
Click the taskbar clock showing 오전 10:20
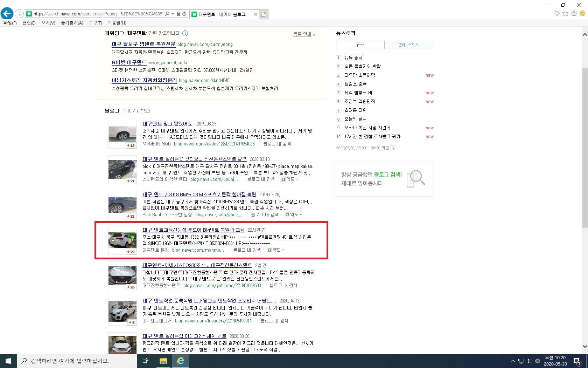(x=555, y=361)
